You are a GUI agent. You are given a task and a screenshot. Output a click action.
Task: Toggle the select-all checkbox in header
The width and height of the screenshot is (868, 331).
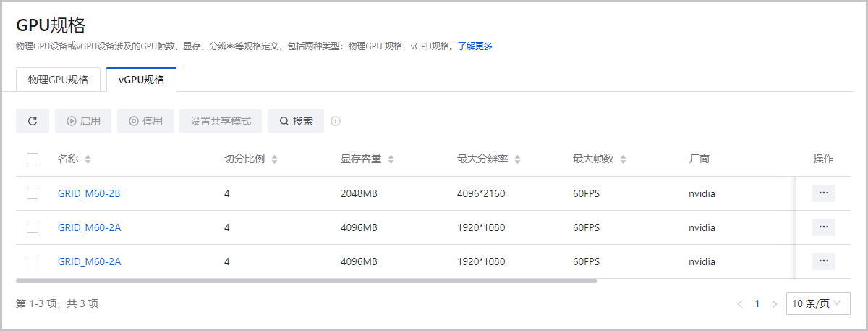point(33,159)
